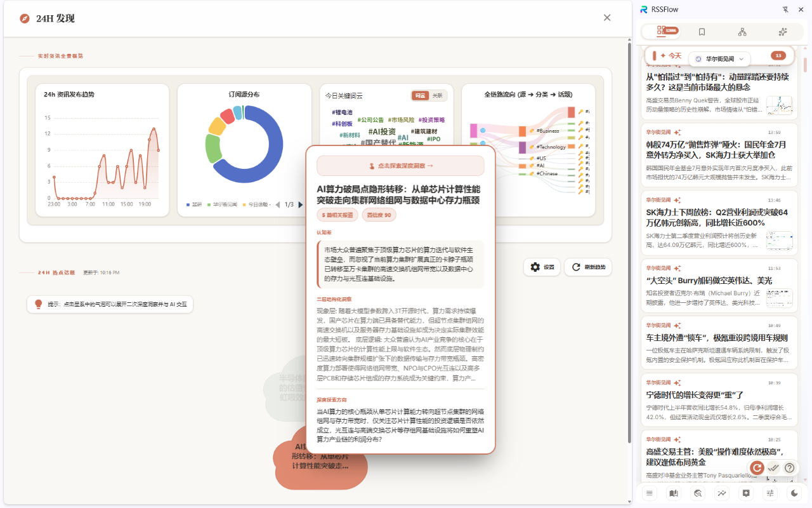
Task: Click the #公司公告 keyword
Action: tap(370, 119)
